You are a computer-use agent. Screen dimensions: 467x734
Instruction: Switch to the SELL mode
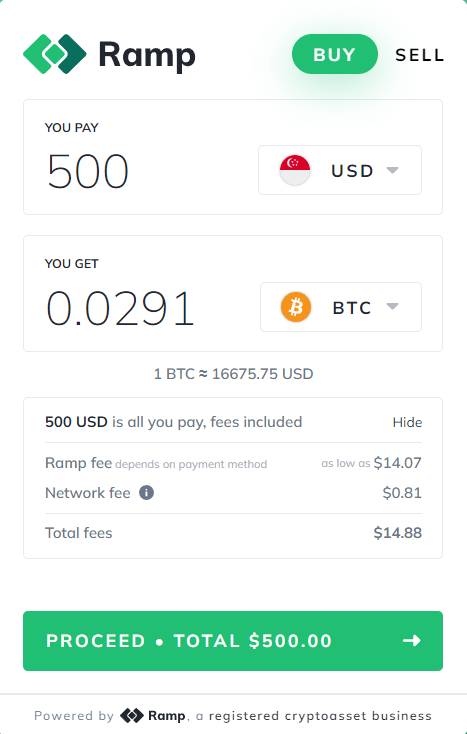419,55
